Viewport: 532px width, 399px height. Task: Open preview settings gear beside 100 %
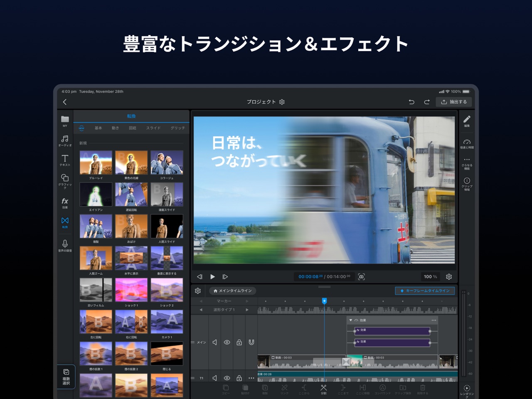pyautogui.click(x=449, y=276)
